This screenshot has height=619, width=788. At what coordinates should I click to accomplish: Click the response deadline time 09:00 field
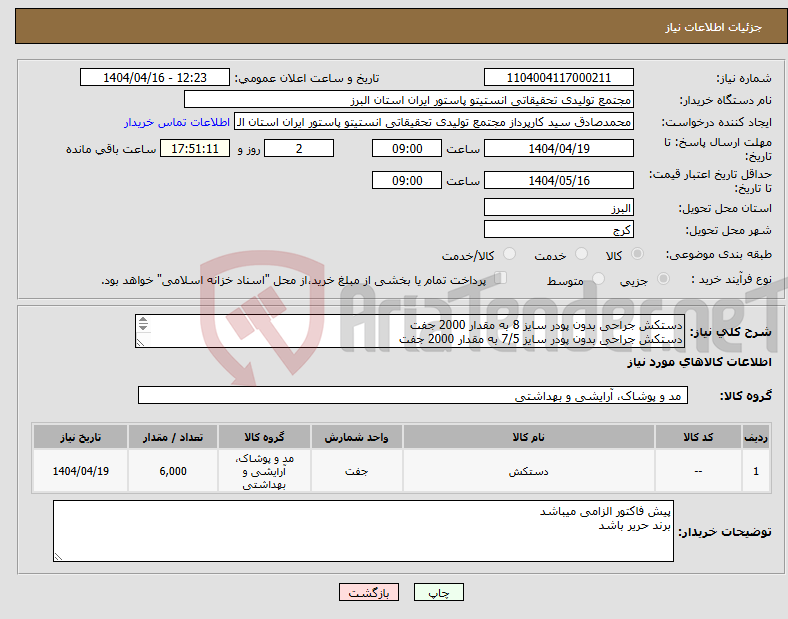407,148
